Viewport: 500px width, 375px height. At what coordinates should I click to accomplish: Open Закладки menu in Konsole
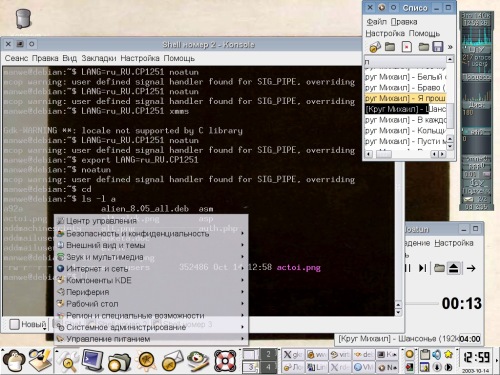pyautogui.click(x=99, y=58)
